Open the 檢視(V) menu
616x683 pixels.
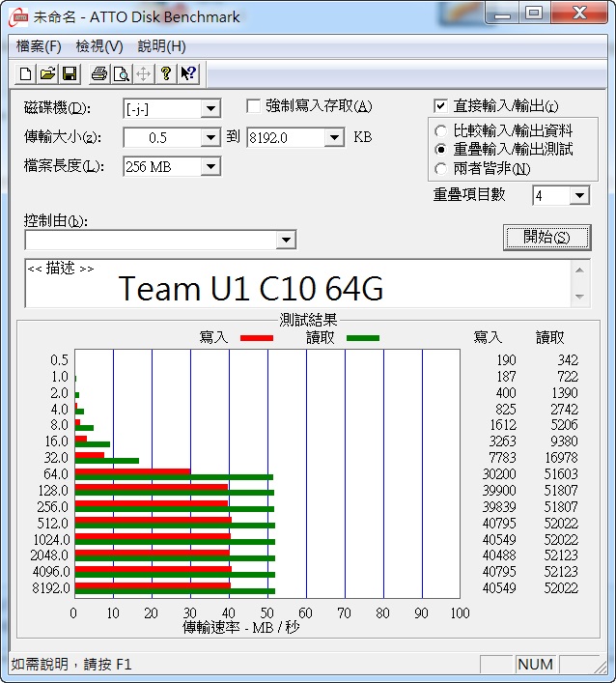click(99, 46)
